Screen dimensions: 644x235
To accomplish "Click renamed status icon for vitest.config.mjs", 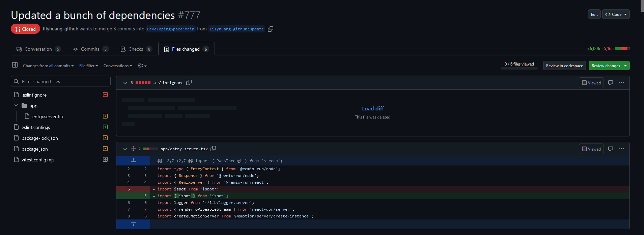I will coord(105,160).
